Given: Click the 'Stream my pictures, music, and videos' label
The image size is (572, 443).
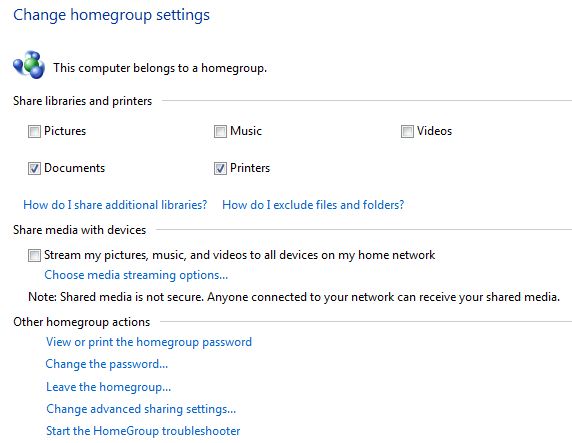Looking at the screenshot, I should click(x=240, y=255).
